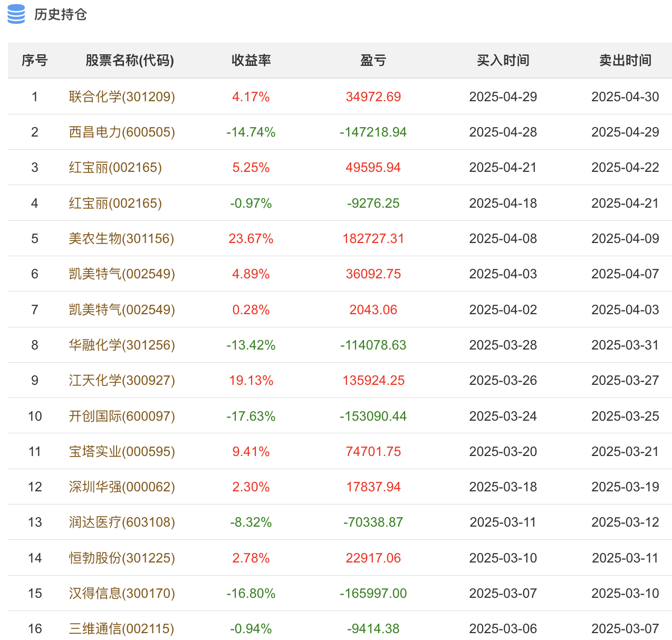Open stock 开创国际(600097)
672x640 pixels.
tap(122, 416)
